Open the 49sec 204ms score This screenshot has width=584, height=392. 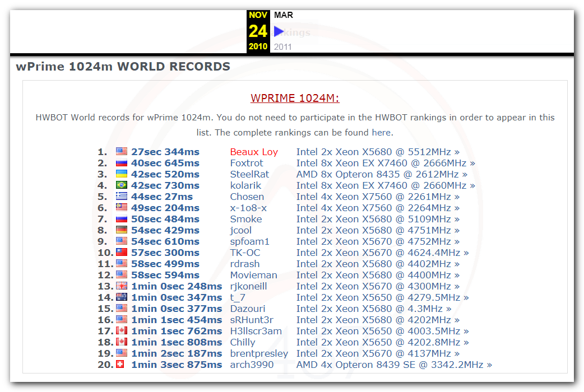pos(165,208)
